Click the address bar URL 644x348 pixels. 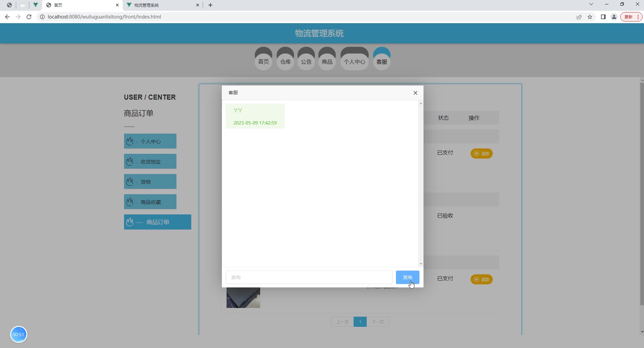coord(104,17)
